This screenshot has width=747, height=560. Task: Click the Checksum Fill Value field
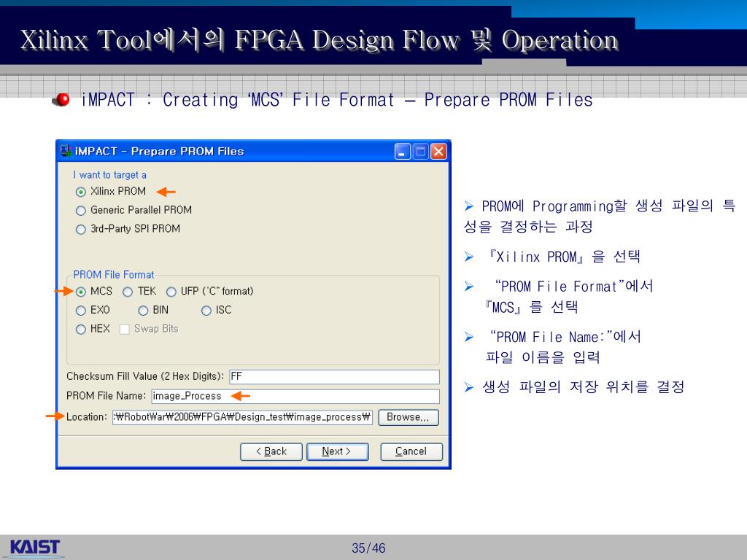(334, 377)
